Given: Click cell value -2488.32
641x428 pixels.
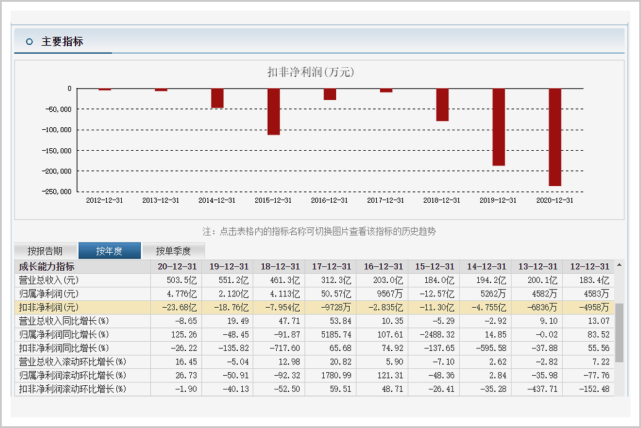Looking at the screenshot, I should click(x=437, y=334).
